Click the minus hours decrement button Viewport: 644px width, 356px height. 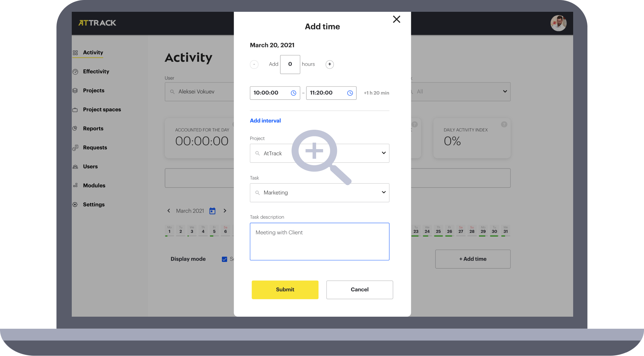254,64
